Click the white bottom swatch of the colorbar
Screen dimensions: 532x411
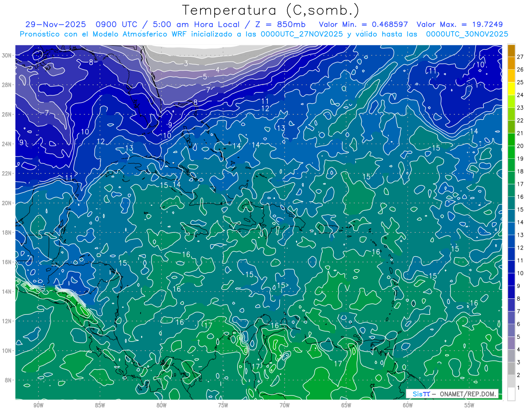click(x=511, y=394)
